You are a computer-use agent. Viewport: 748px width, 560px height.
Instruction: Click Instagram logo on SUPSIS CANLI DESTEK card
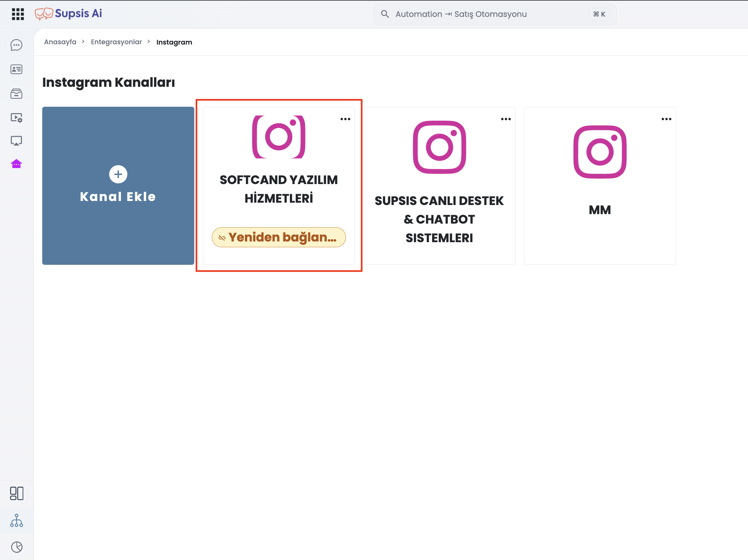point(440,147)
